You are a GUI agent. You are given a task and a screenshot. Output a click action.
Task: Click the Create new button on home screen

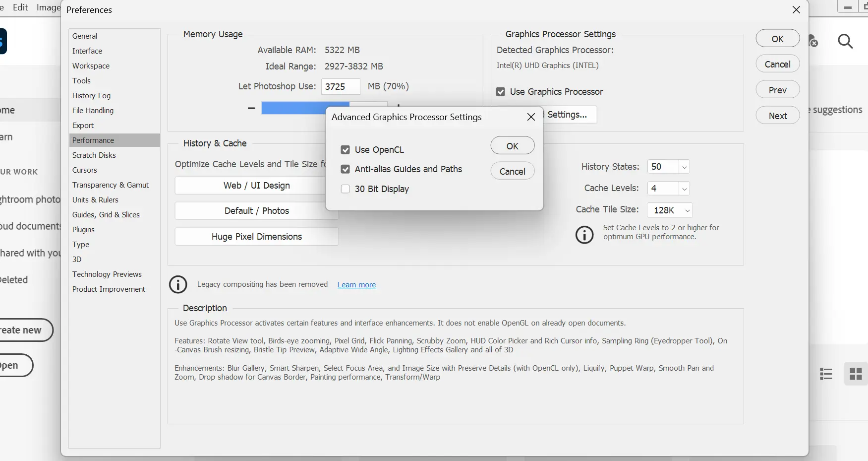(x=26, y=330)
